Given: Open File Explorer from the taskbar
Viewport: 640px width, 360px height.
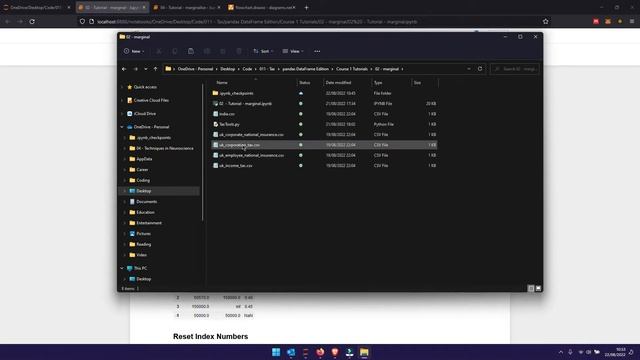Looking at the screenshot, I should 364,352.
